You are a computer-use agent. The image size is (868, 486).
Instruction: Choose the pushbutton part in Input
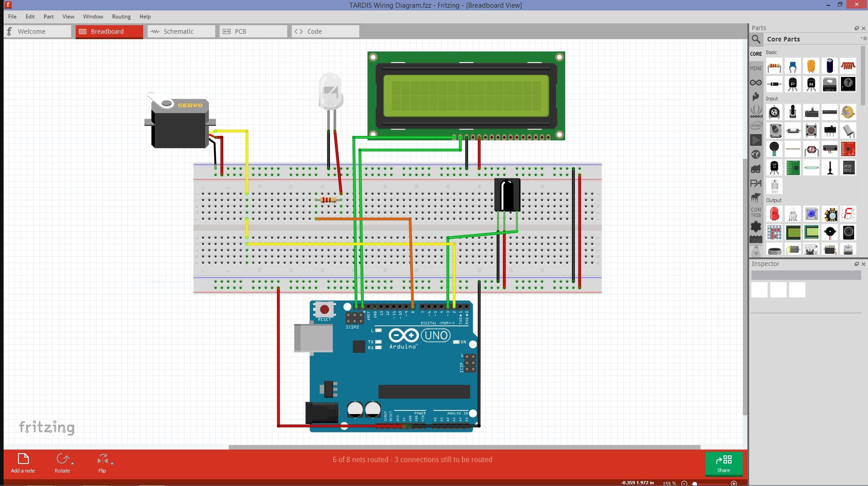tap(811, 130)
